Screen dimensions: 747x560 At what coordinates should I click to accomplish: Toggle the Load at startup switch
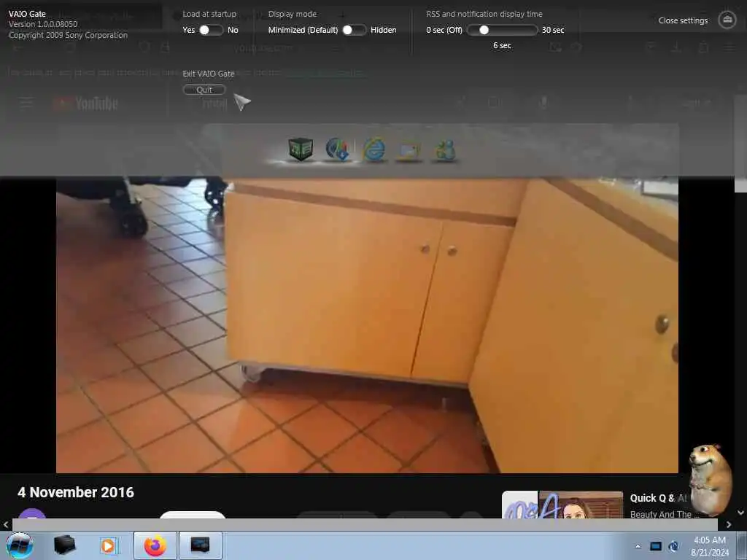[x=211, y=30]
